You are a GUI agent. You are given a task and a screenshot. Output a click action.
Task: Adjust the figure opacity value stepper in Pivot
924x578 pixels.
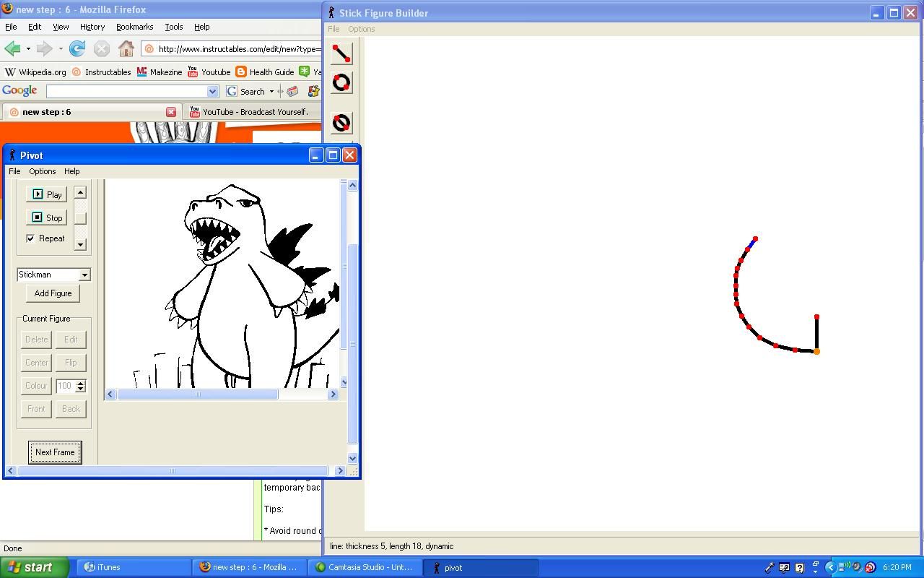point(82,386)
